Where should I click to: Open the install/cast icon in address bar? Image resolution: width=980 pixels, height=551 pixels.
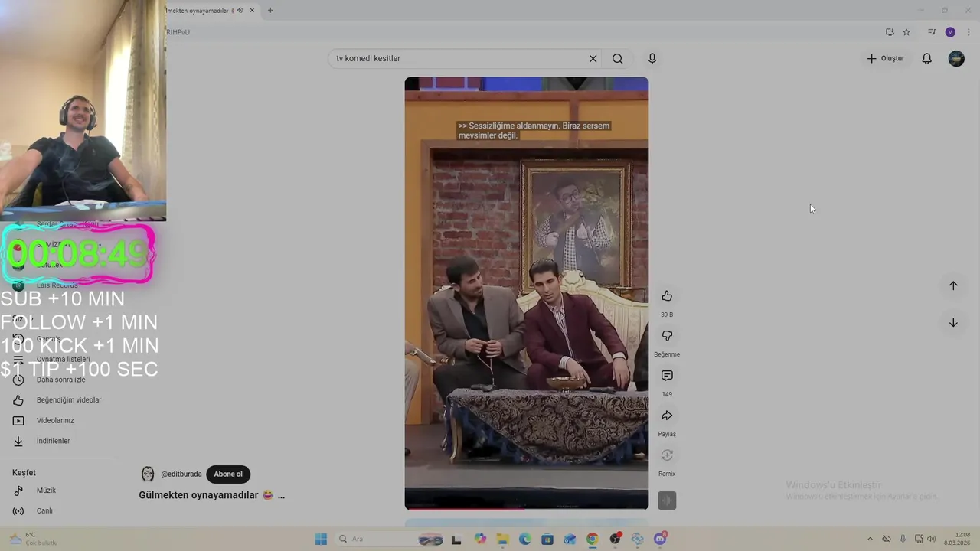pos(890,32)
